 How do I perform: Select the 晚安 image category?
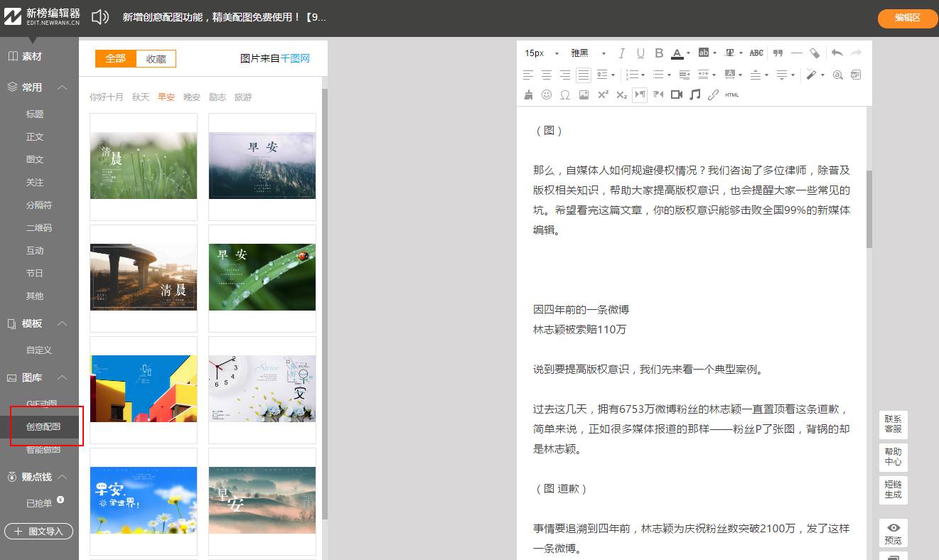(x=192, y=97)
